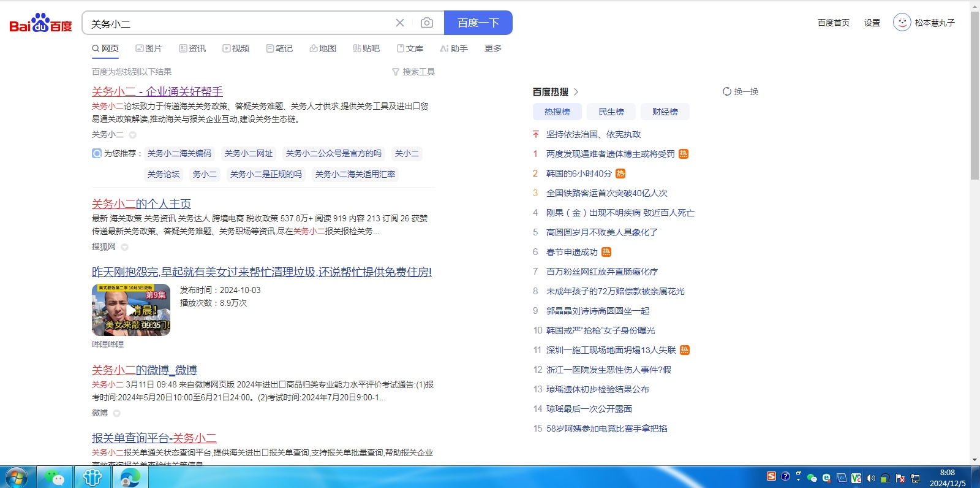Open hot topic 琼瑶遗体初步检验结果公布
Viewport: 980px width, 488px height.
[x=598, y=389]
